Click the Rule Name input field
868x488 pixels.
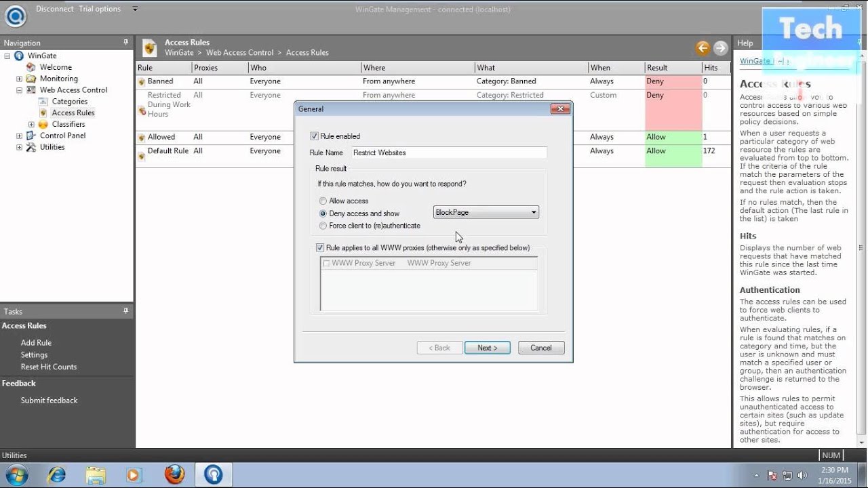pos(449,153)
